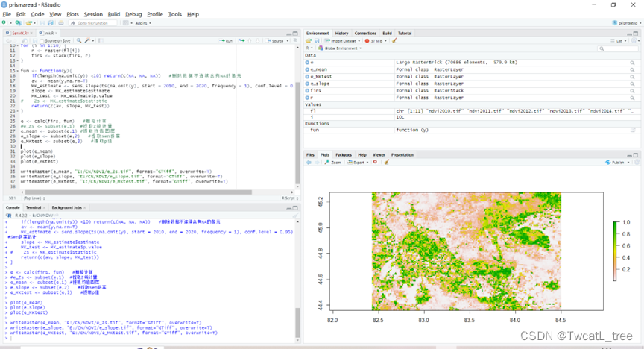
Task: Click the Print icon in main toolbar
Action: [x=61, y=23]
